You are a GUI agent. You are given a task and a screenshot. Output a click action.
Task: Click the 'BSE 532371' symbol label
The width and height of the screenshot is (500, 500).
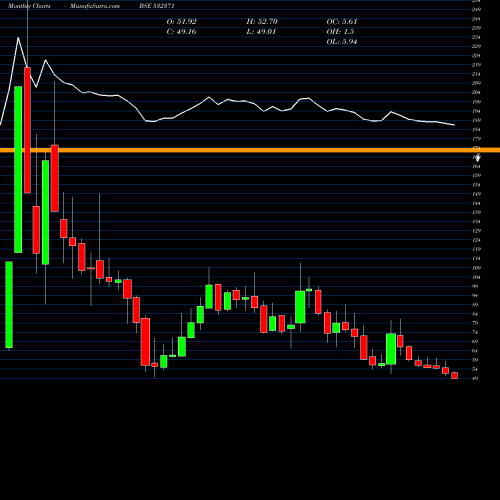(x=157, y=6)
